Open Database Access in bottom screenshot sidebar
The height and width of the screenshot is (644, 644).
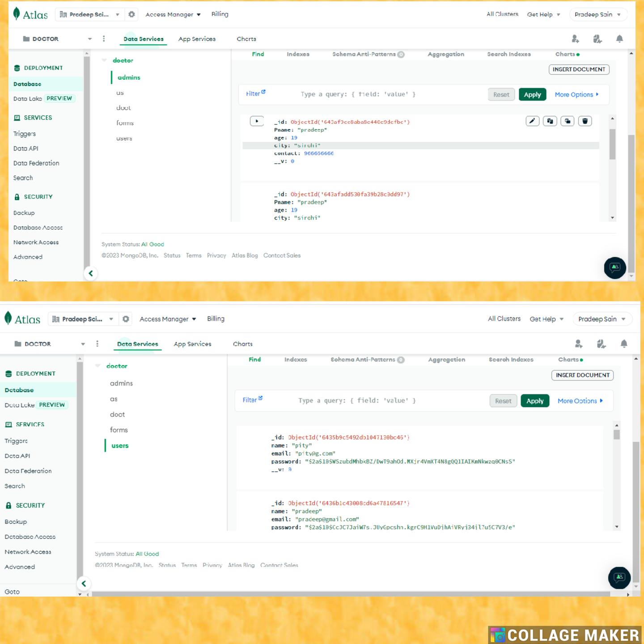click(30, 537)
